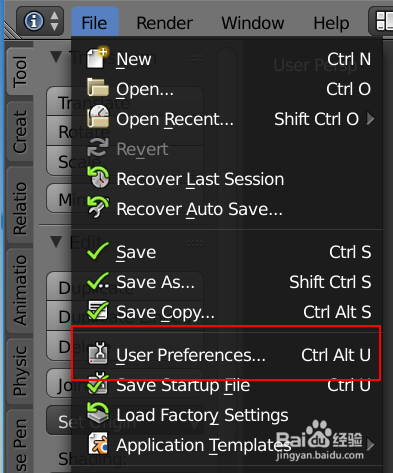This screenshot has width=393, height=473.
Task: Click the User Preferences icon
Action: [x=98, y=353]
